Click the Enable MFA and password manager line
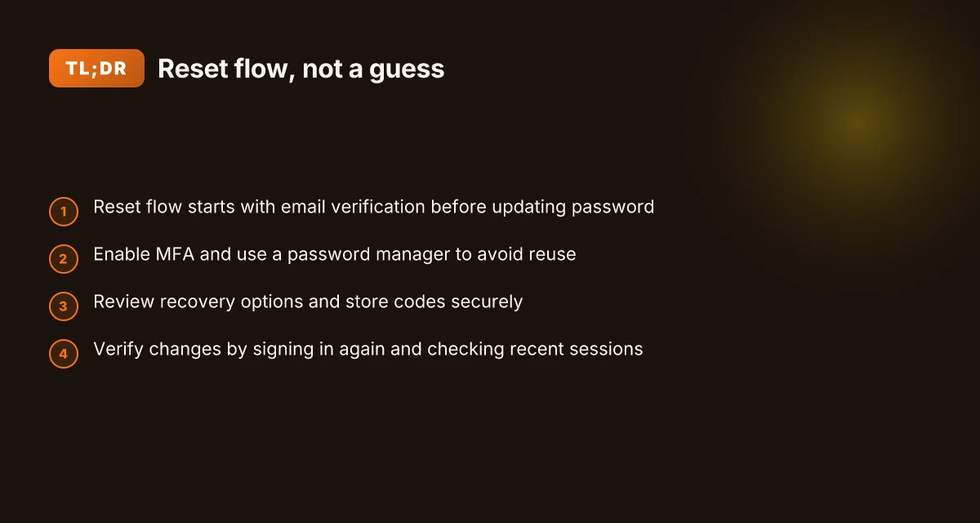Screen dimensions: 980x523 pyautogui.click(x=335, y=254)
